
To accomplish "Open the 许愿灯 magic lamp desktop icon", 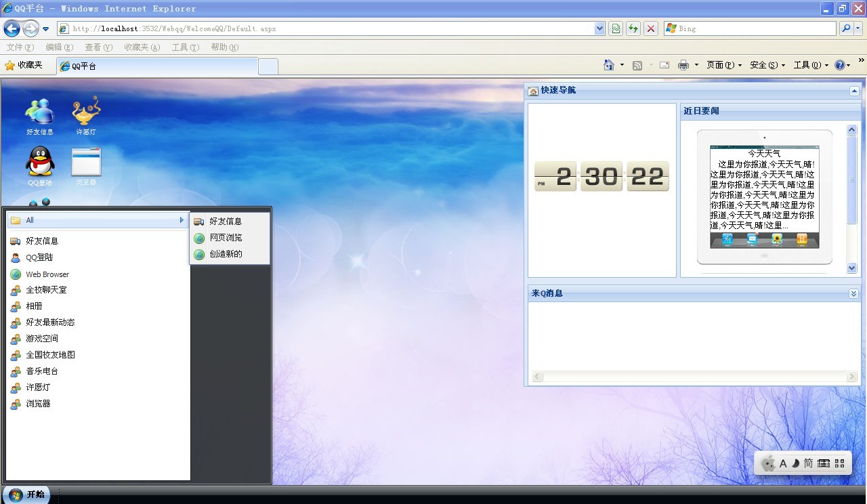I will [86, 115].
